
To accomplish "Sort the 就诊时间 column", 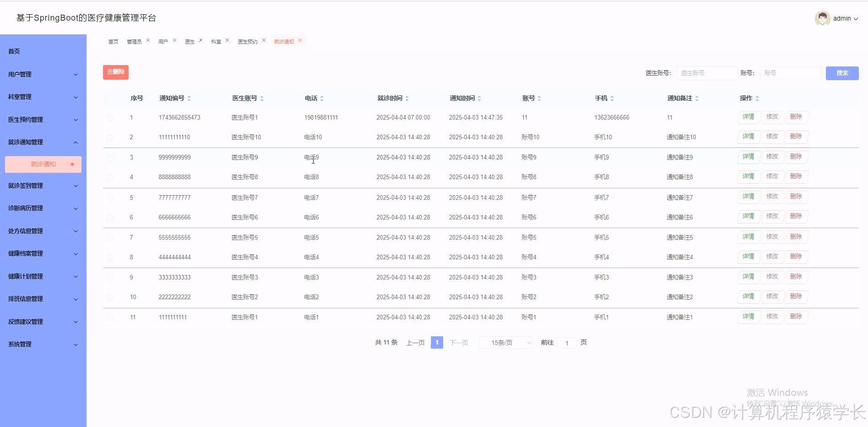I will click(407, 98).
